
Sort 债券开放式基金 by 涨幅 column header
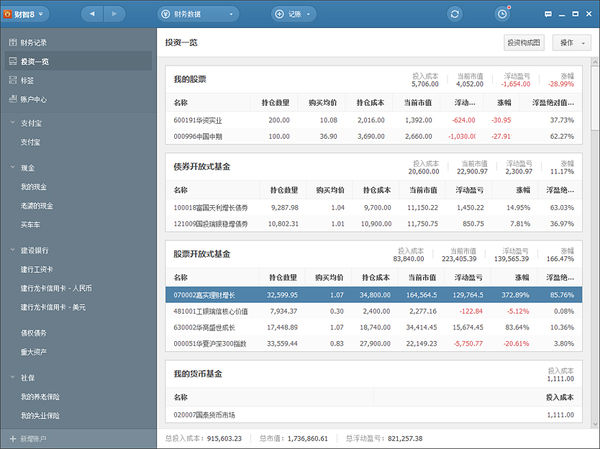tap(523, 190)
